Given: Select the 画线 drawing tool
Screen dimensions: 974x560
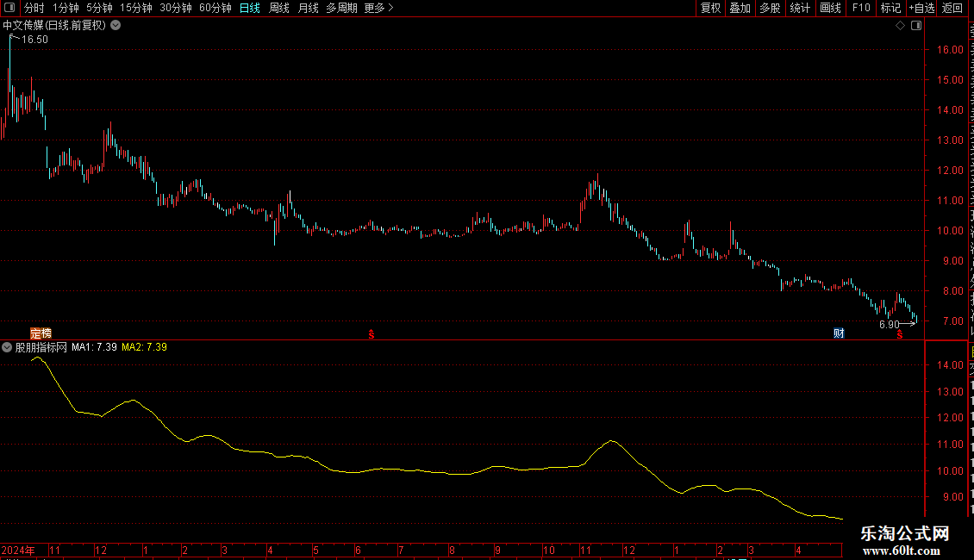Looking at the screenshot, I should point(831,8).
